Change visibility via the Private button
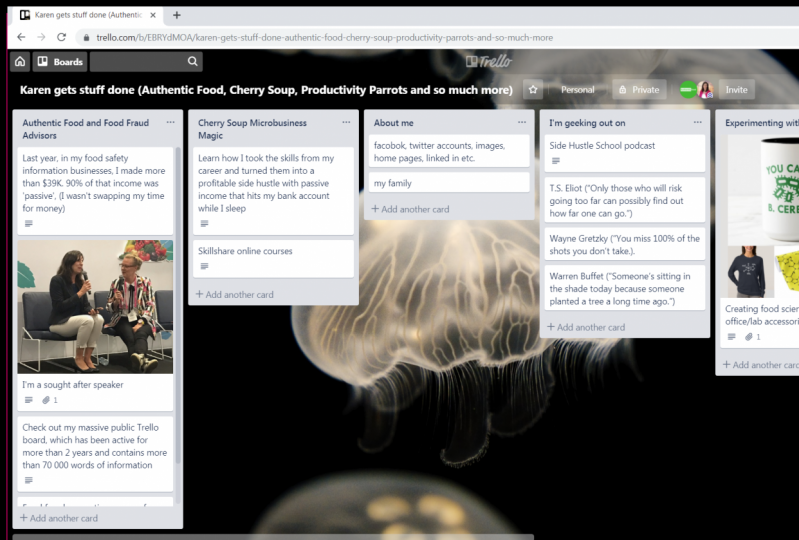Image resolution: width=799 pixels, height=540 pixels. 639,90
